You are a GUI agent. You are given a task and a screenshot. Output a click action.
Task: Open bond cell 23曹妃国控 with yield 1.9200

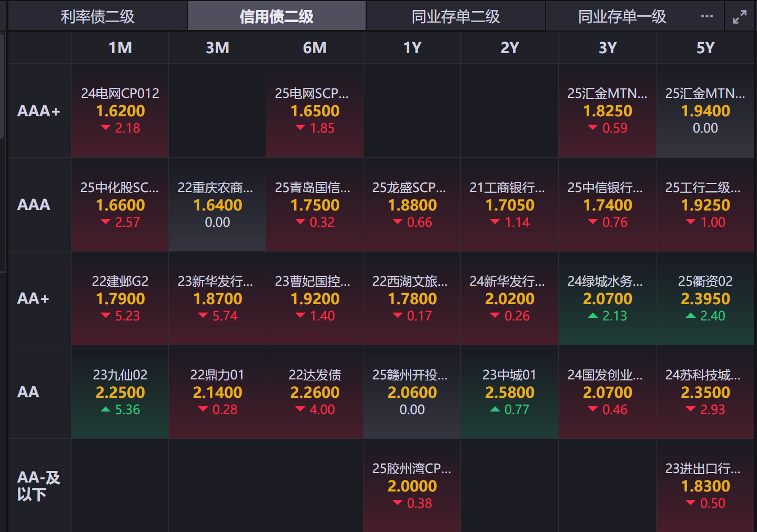(315, 298)
